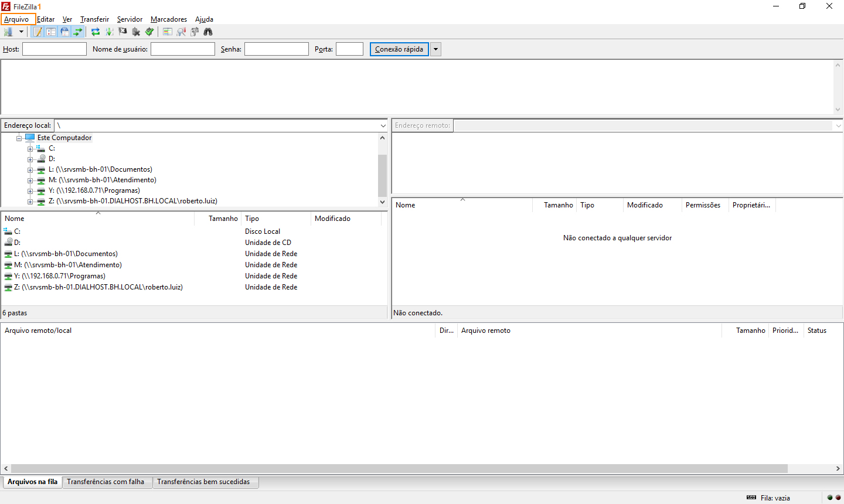Toggle the local directory tree view
Viewport: 844px width, 504px height.
pyautogui.click(x=51, y=32)
